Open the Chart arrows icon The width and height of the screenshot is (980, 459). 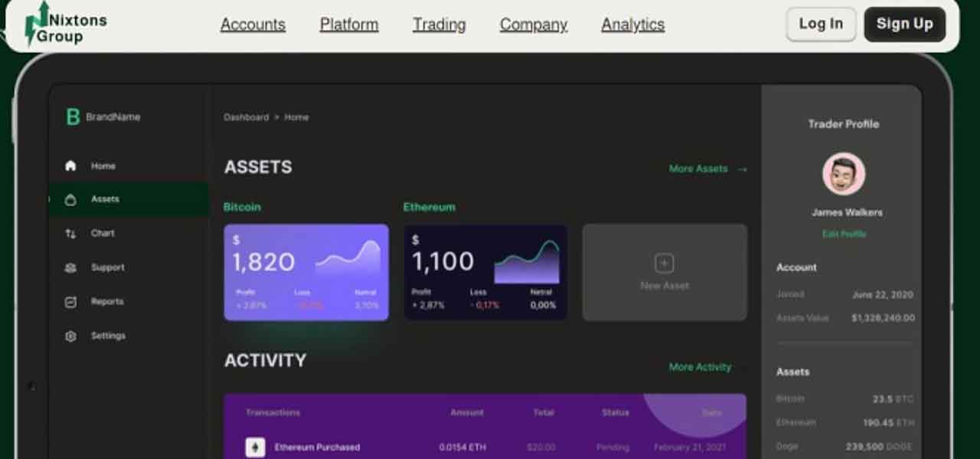[71, 234]
